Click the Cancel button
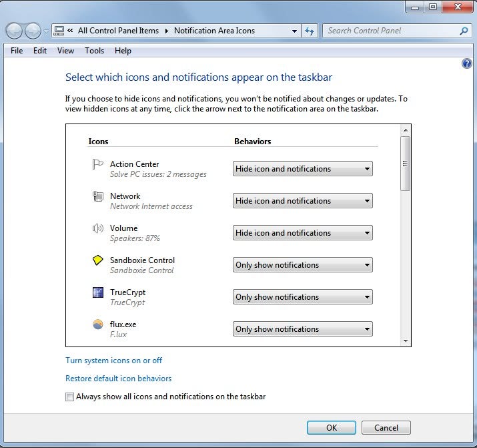477x448 pixels. (x=386, y=427)
